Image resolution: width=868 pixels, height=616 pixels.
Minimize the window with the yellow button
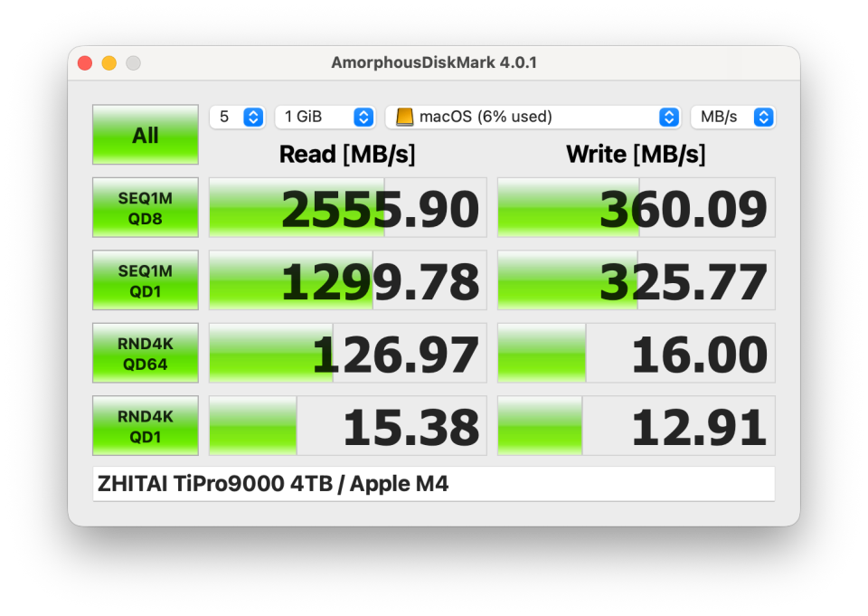pyautogui.click(x=109, y=63)
